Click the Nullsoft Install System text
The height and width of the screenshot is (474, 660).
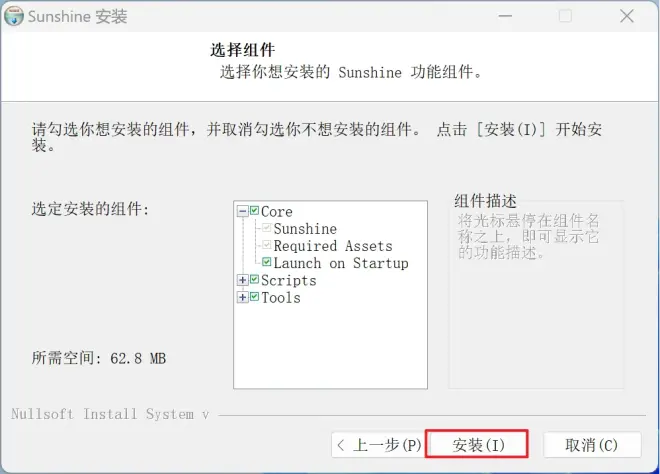click(x=110, y=414)
